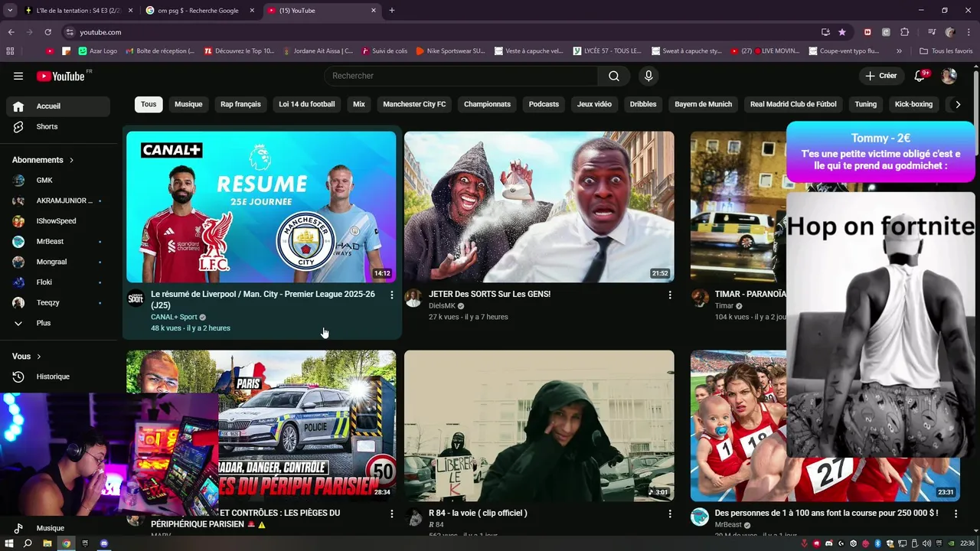Open options for MrBeast race video
Viewport: 980px width, 551px height.
coord(955,514)
